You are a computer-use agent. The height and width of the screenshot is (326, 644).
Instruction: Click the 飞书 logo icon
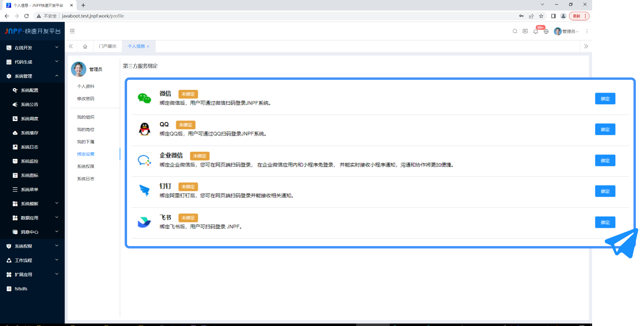point(144,222)
